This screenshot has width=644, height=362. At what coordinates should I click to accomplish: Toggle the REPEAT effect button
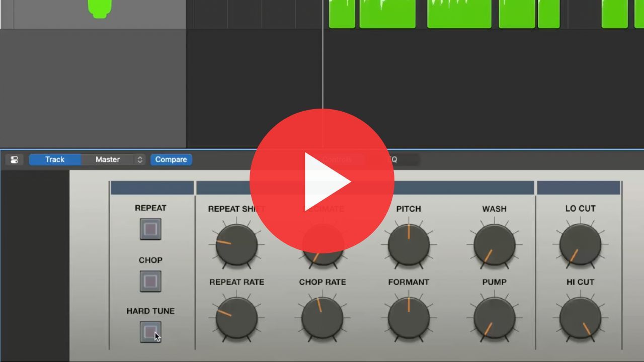tap(150, 229)
